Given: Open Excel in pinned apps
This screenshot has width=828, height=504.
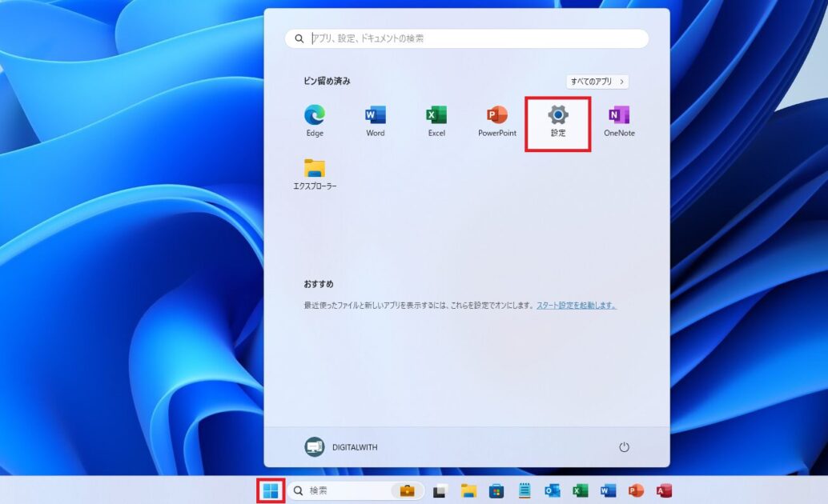Looking at the screenshot, I should pos(436,122).
